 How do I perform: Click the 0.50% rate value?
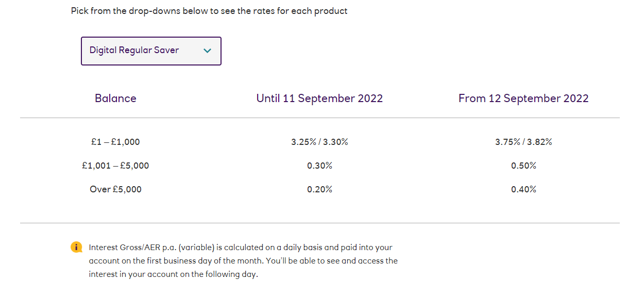(523, 166)
